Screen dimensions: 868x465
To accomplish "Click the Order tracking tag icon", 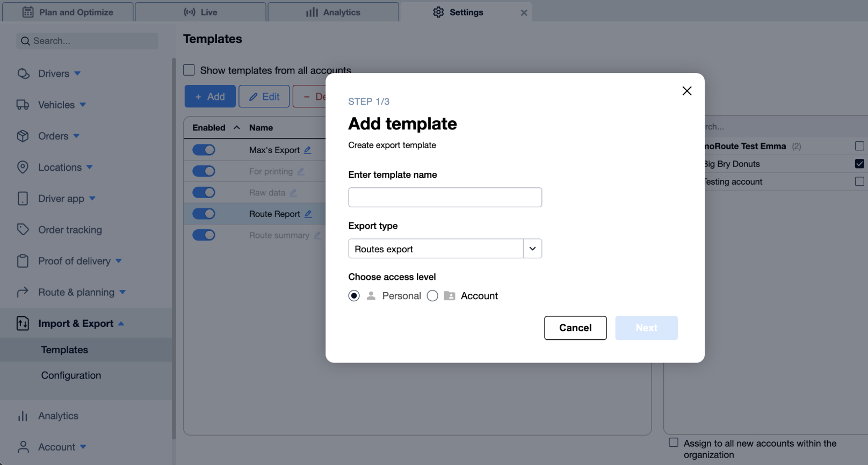I will [x=23, y=229].
